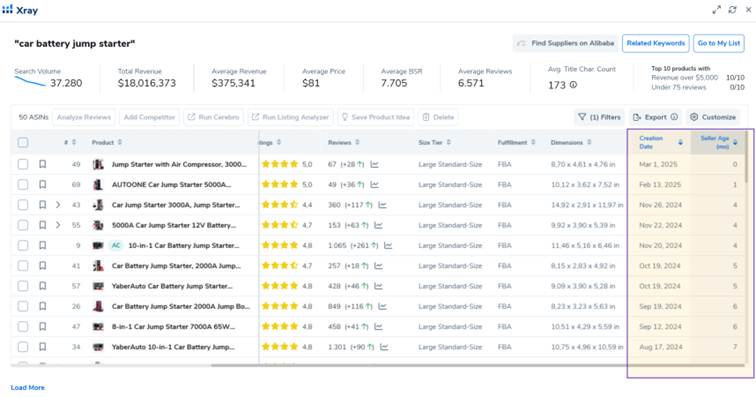Click the Load More link

click(27, 387)
